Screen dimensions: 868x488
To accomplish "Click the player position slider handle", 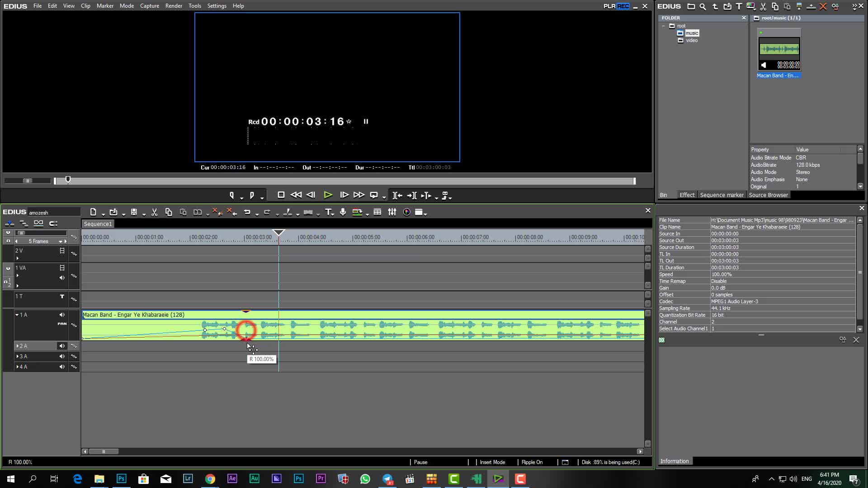I will [68, 180].
